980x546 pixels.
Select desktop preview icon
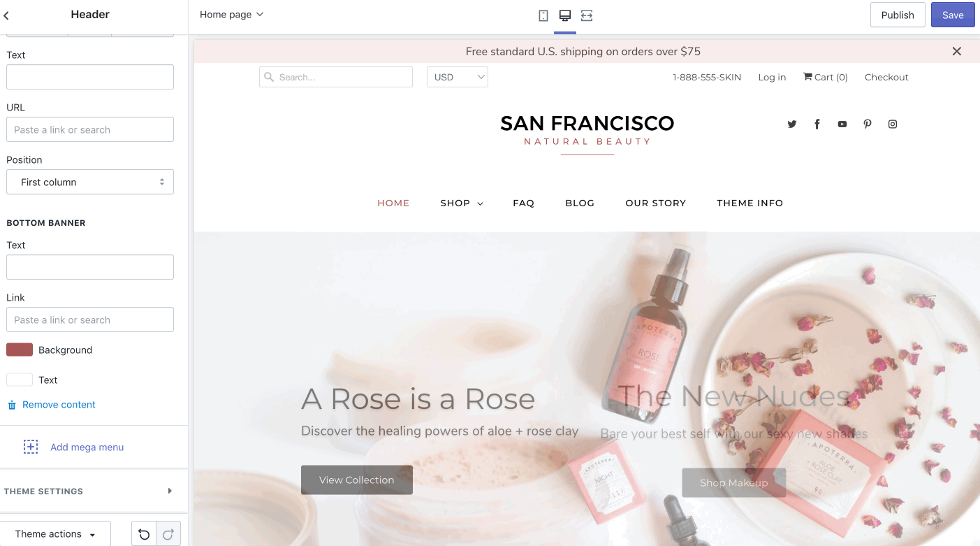[x=565, y=15]
